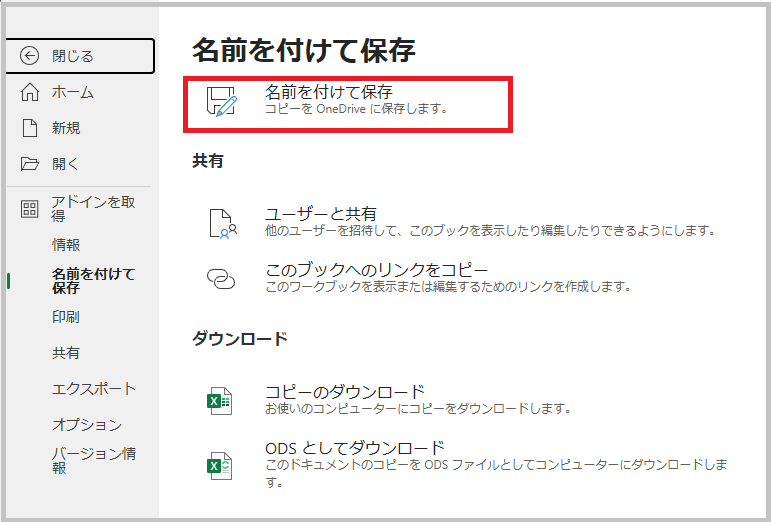Click the open folder icon next to 開く
This screenshot has width=771, height=522.
coord(30,164)
